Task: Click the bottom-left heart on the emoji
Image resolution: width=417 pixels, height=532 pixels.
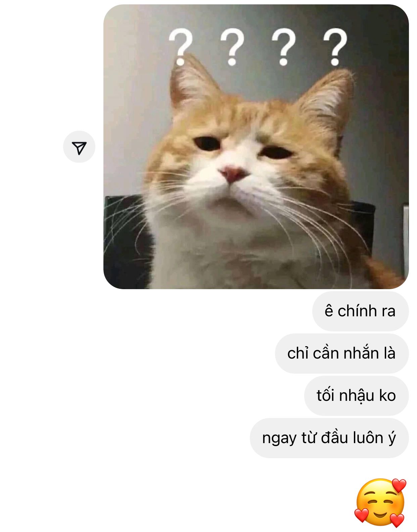Action: pyautogui.click(x=361, y=515)
